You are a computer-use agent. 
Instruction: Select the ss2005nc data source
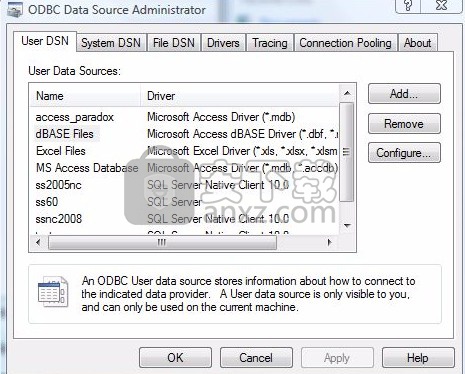tap(58, 185)
